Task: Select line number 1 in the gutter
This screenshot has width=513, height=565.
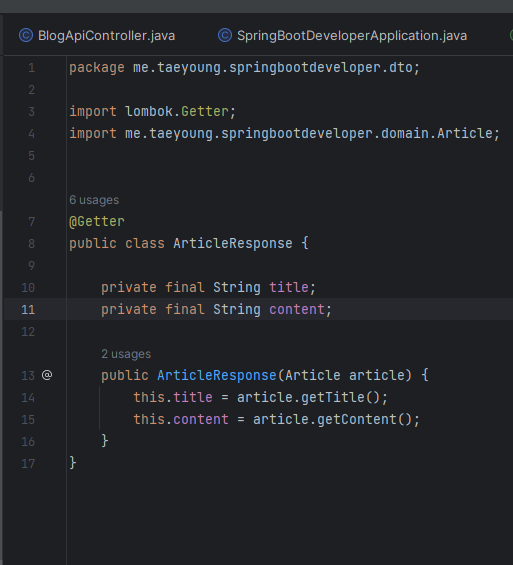Action: click(32, 68)
